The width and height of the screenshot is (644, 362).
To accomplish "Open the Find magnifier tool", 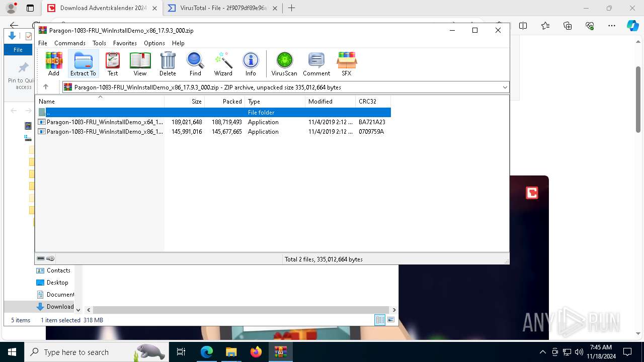I will click(195, 64).
